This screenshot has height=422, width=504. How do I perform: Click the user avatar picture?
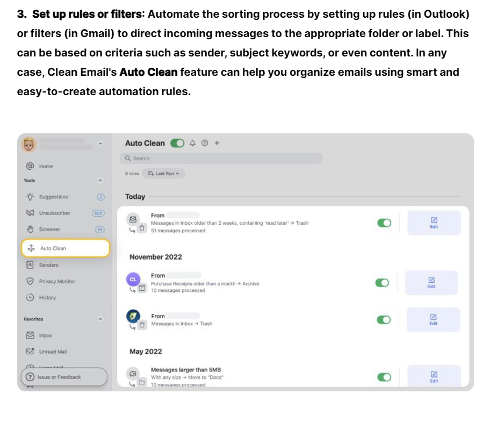pyautogui.click(x=29, y=145)
